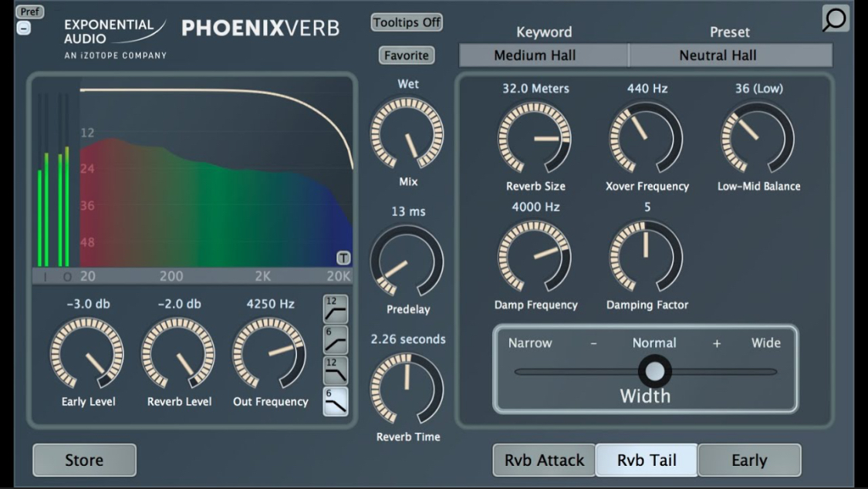Click the Exponential Audio logo
Viewport: 868px width, 489px height.
pos(115,39)
